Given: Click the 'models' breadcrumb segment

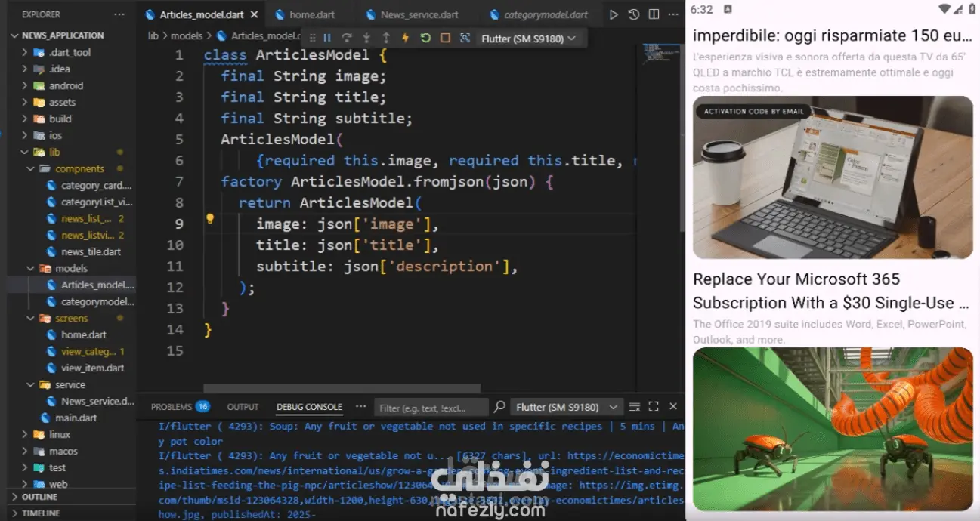Looking at the screenshot, I should coord(187,35).
